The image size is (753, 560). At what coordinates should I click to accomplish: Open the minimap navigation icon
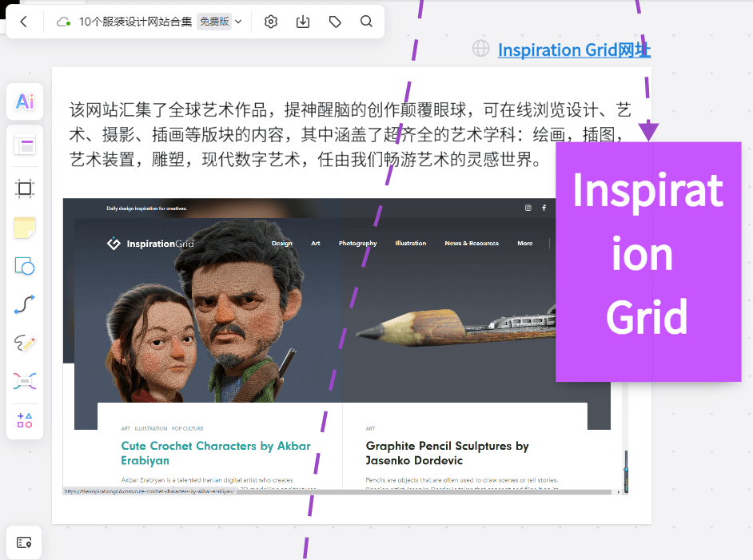tap(24, 542)
